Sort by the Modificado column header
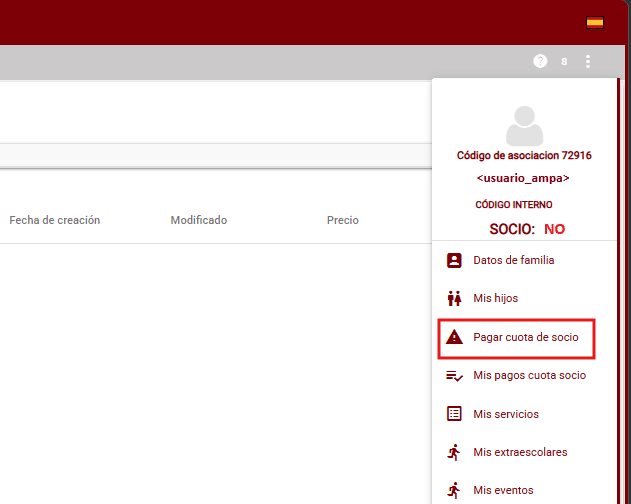The width and height of the screenshot is (631, 504). coord(198,220)
